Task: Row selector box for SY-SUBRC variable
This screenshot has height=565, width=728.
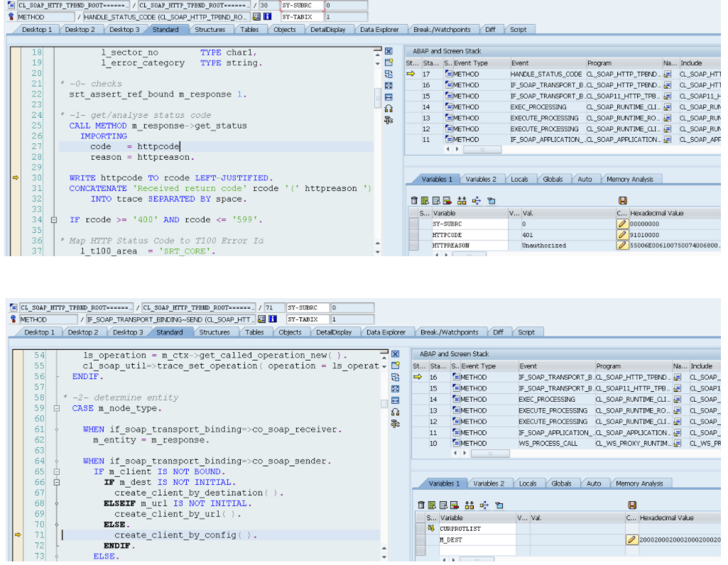Action: 413,224
